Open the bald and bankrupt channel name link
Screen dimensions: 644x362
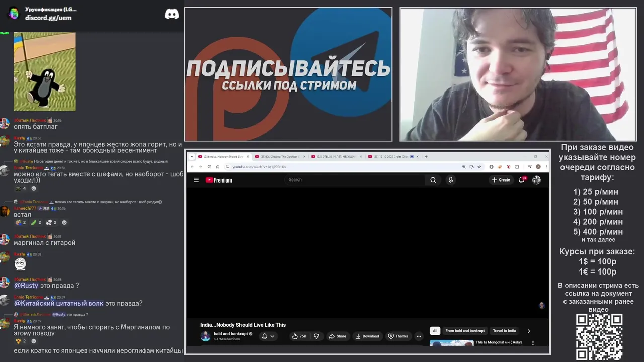tap(230, 334)
